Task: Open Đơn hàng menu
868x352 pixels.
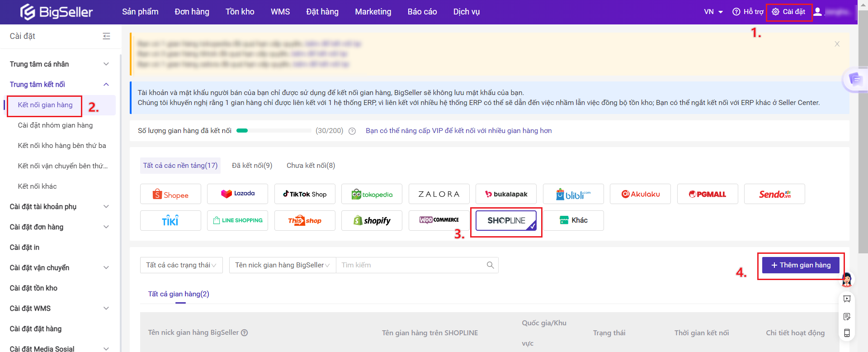Action: pos(192,12)
